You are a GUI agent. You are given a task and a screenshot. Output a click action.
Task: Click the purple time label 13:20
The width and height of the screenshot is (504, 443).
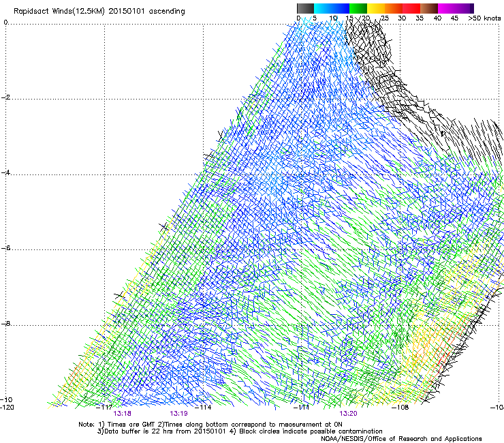tap(349, 414)
